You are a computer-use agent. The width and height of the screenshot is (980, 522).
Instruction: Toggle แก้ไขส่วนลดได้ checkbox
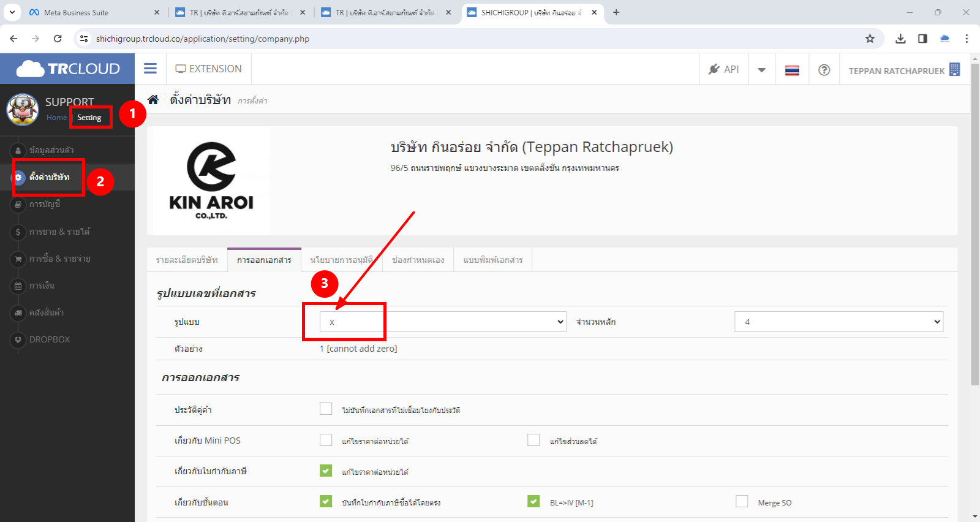pyautogui.click(x=533, y=440)
